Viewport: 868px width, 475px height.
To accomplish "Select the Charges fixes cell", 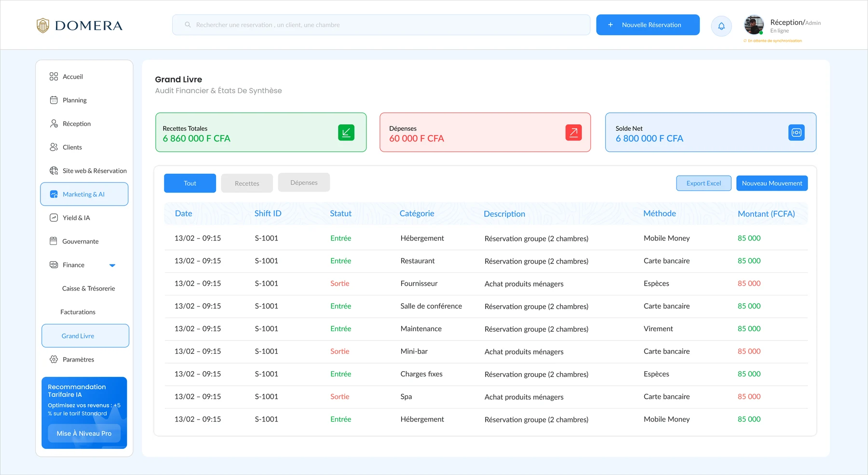I will coord(421,374).
